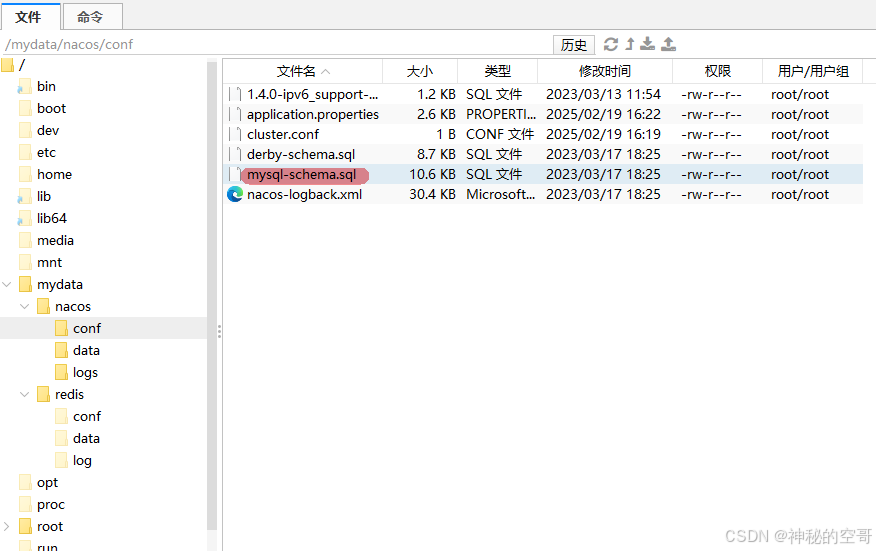
Task: Click the CONF 文件 type cell
Action: (x=500, y=134)
